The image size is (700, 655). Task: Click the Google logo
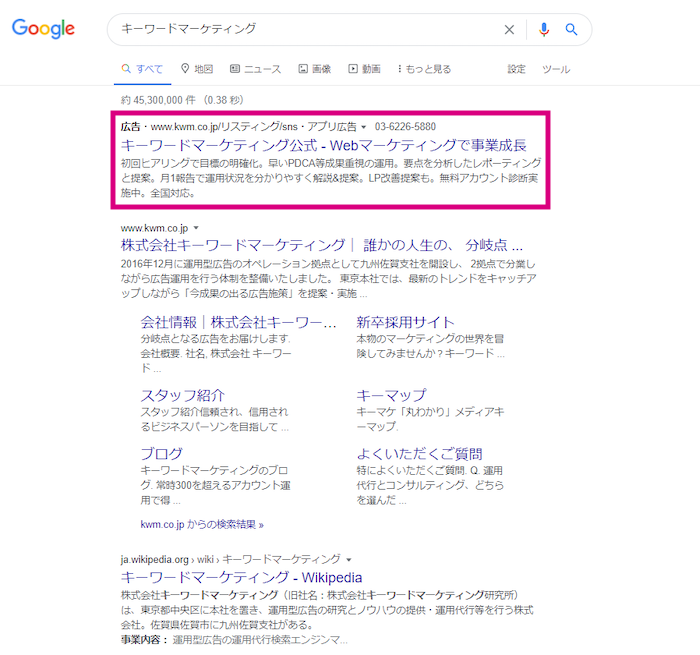(43, 29)
